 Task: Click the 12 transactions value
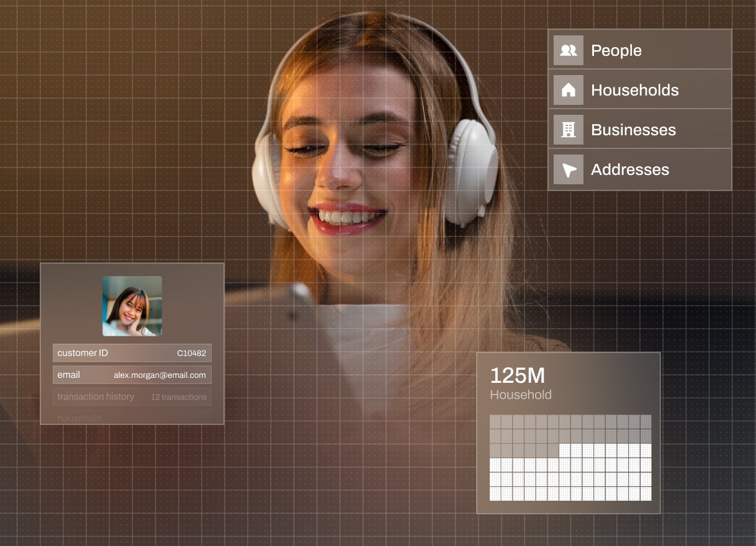coord(179,397)
